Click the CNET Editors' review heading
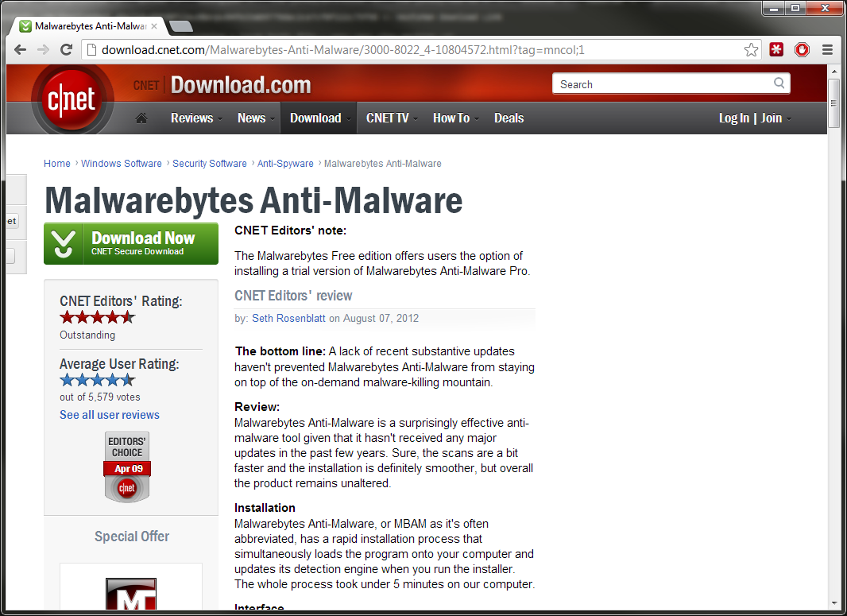847x616 pixels. (293, 296)
